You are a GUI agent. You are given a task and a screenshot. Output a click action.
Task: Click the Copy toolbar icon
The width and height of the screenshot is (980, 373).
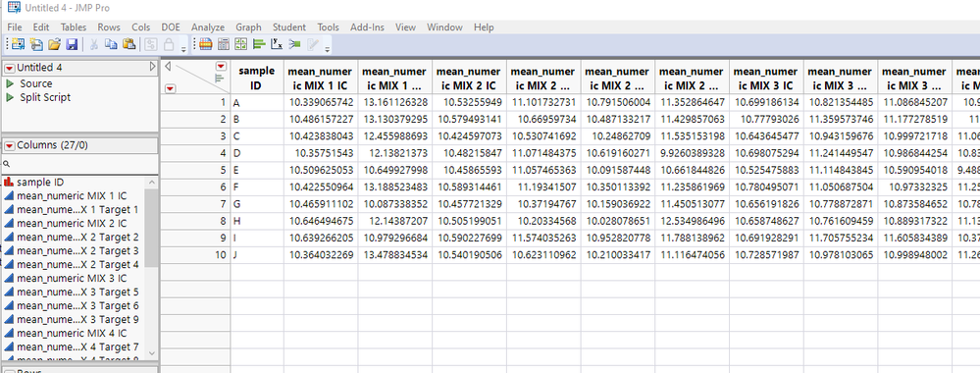coord(111,44)
